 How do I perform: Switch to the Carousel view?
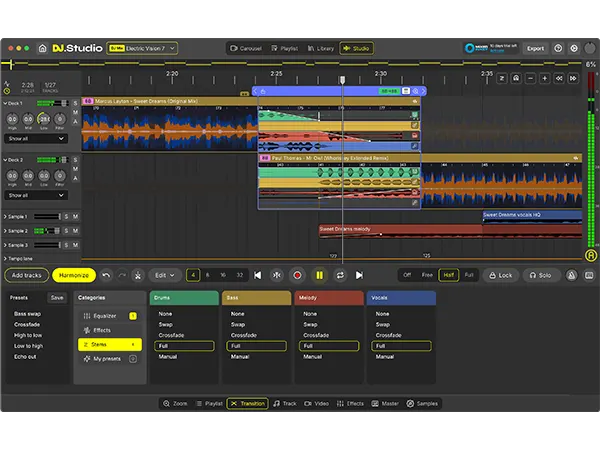click(x=246, y=48)
